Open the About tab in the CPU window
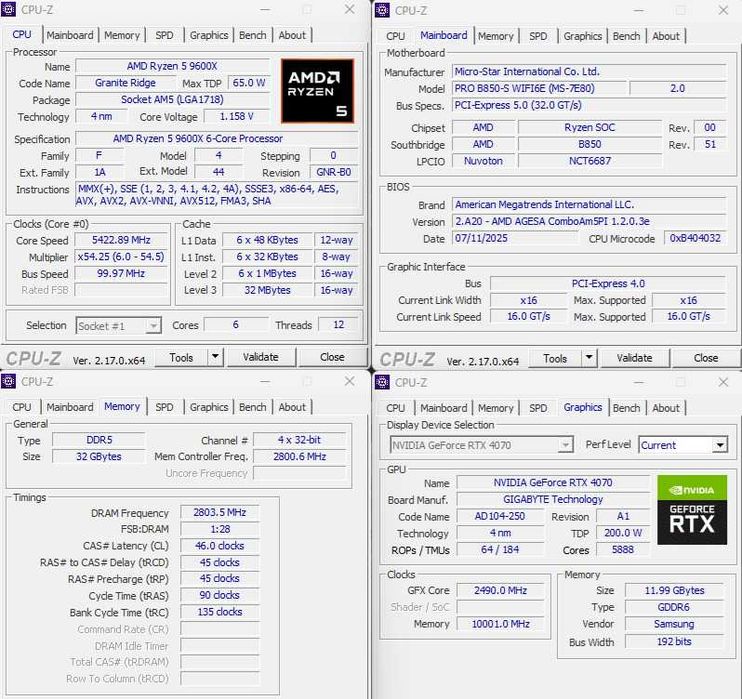The width and height of the screenshot is (742, 699). tap(292, 35)
